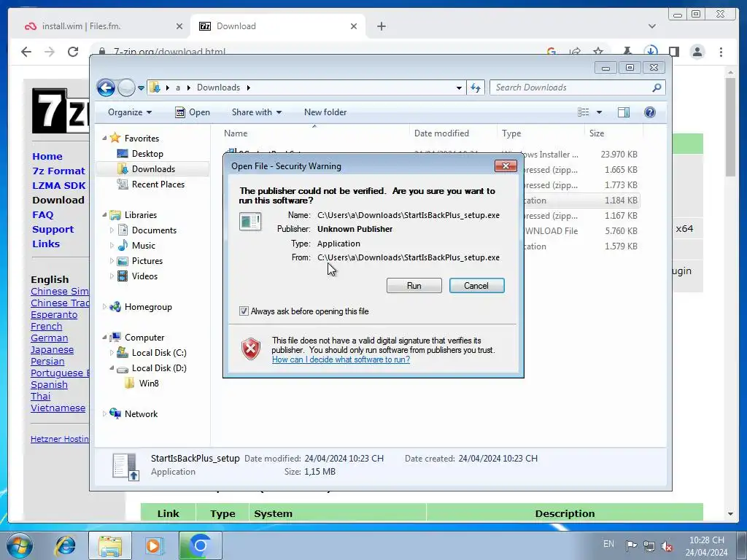Viewport: 747px width, 560px height.
Task: Open Windows Media Player from taskbar
Action: click(153, 545)
